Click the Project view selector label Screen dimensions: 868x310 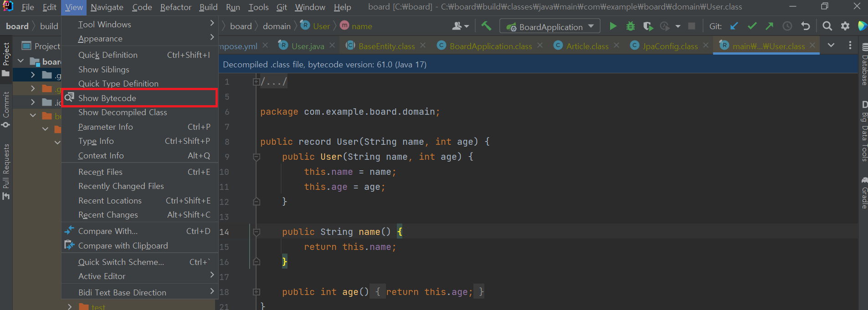click(x=47, y=46)
